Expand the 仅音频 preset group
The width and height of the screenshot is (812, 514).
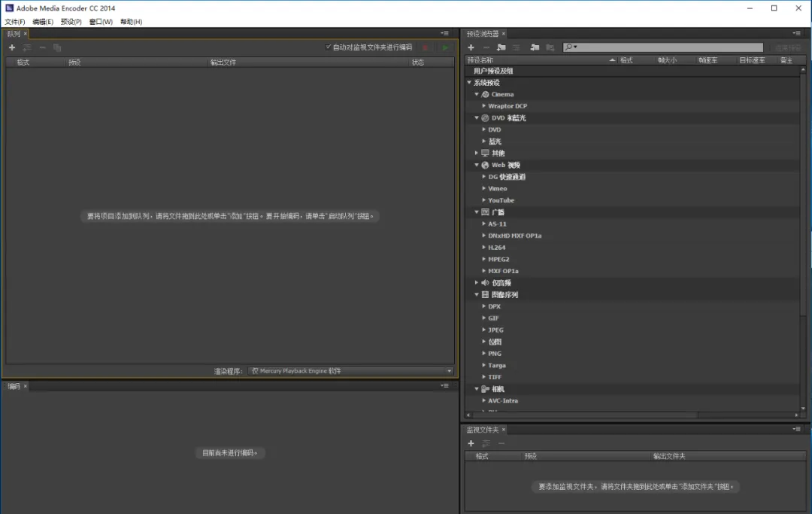477,283
